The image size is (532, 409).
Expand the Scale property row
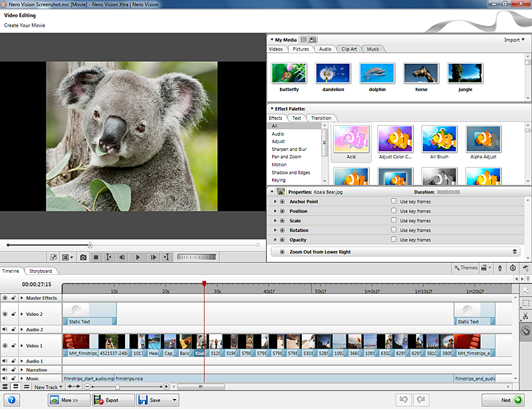[275, 221]
